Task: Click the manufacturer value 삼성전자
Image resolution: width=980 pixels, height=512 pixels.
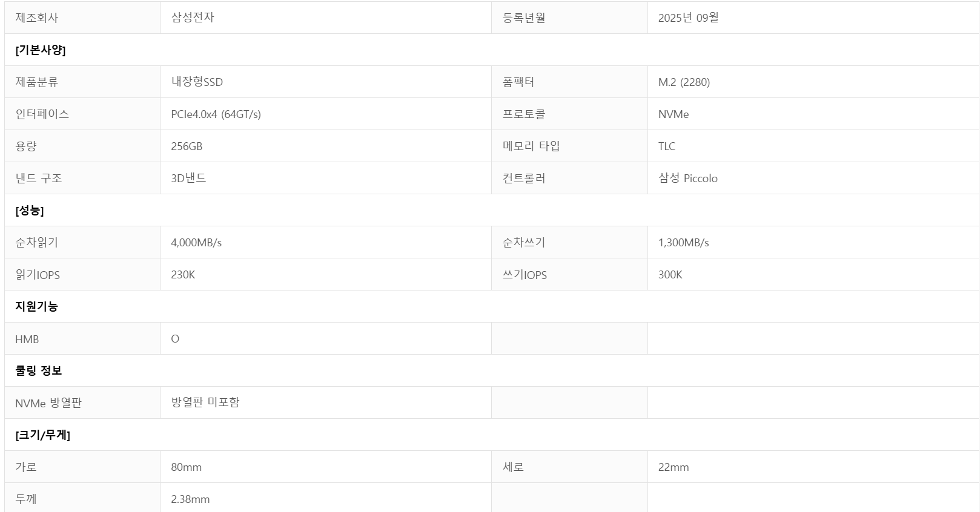Action: 193,18
